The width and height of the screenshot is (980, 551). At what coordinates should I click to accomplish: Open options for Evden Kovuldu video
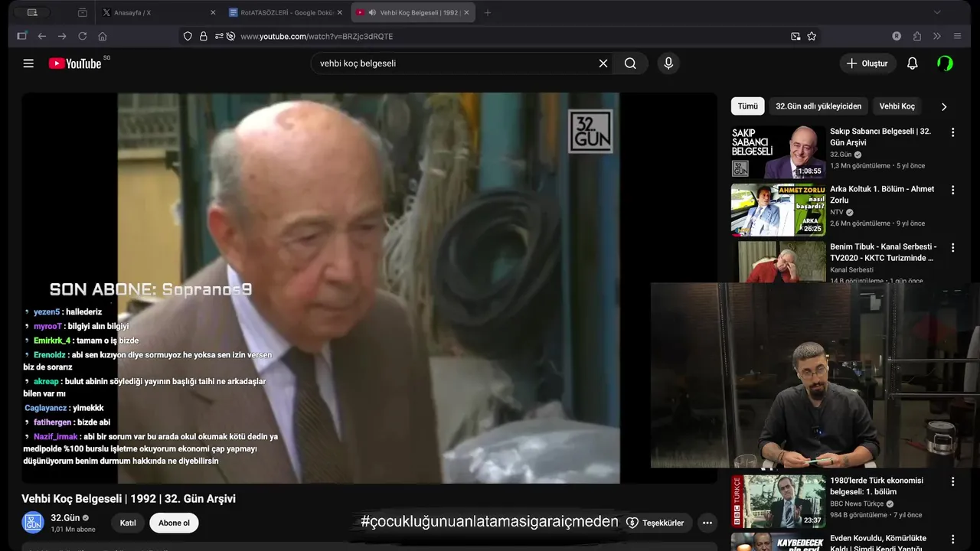[952, 540]
